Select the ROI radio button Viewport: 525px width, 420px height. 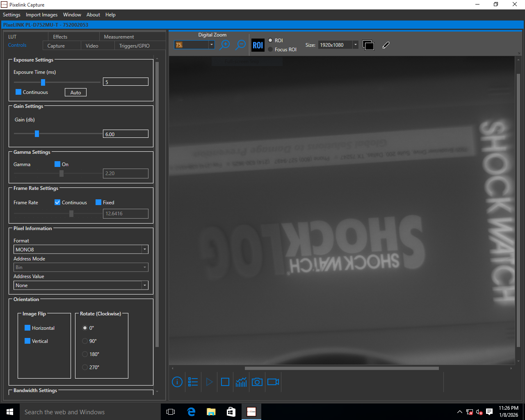[270, 40]
